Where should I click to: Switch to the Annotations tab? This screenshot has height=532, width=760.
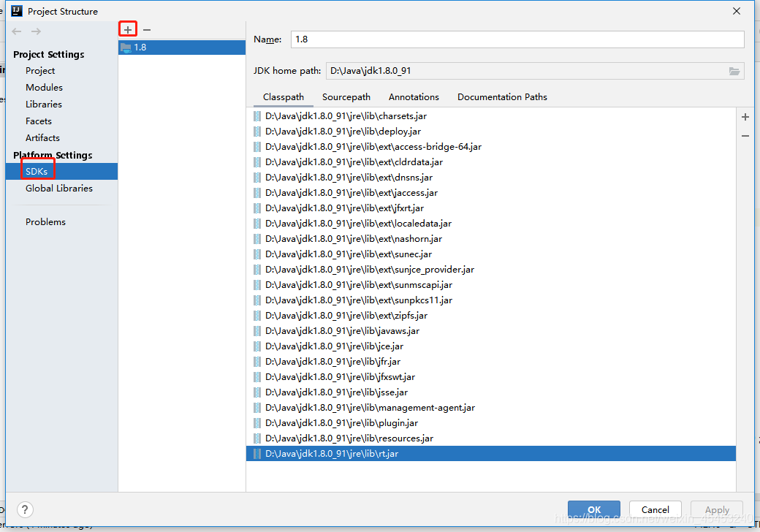click(x=414, y=97)
